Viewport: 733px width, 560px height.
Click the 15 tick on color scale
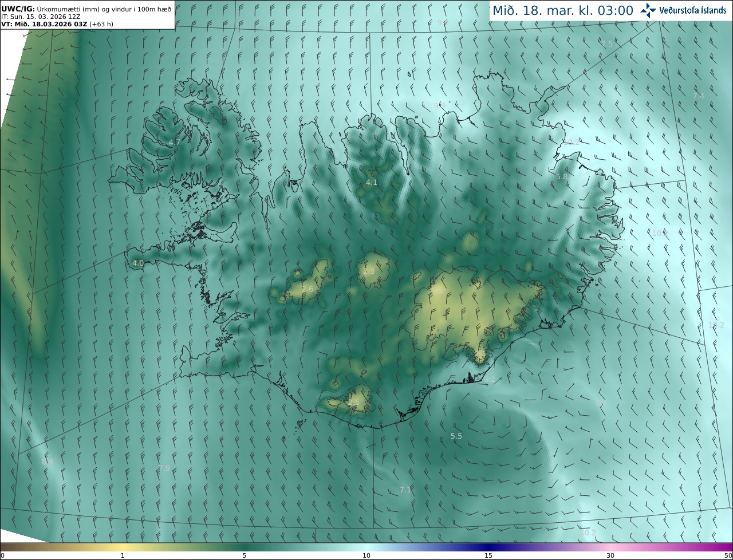488,555
